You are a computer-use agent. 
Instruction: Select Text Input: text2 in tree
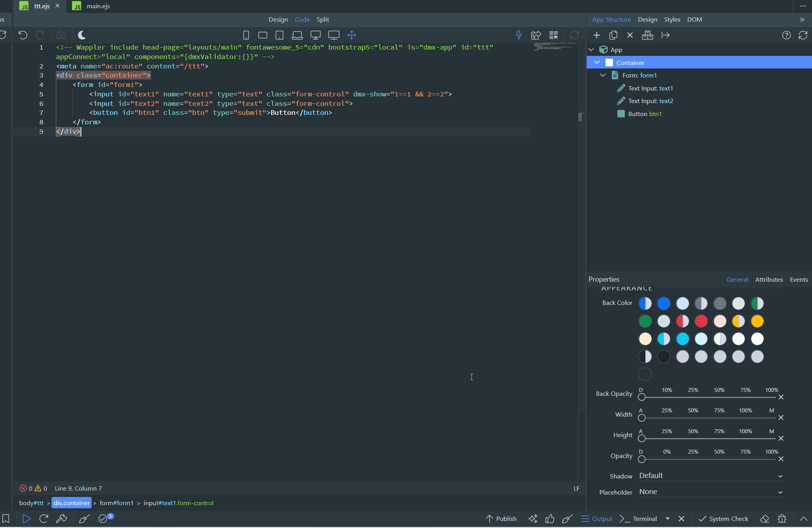650,101
